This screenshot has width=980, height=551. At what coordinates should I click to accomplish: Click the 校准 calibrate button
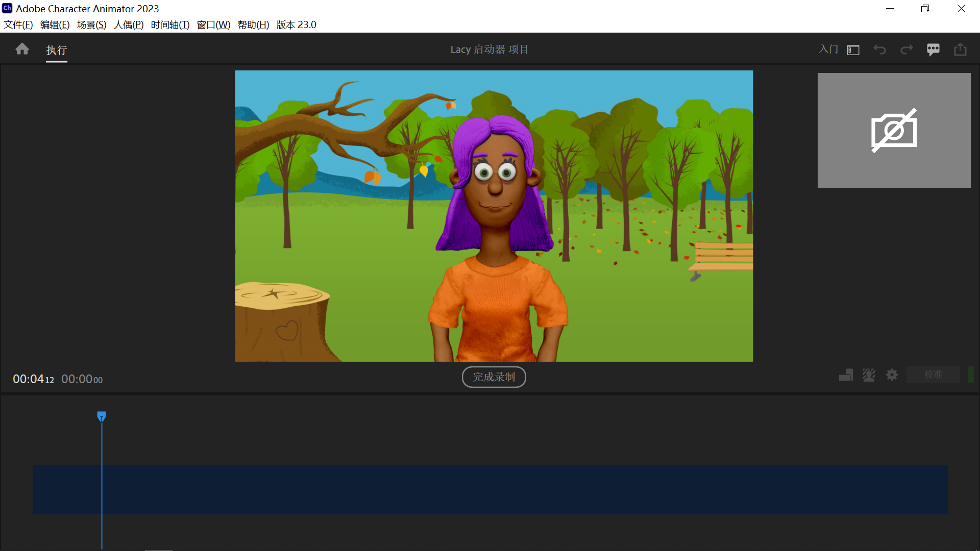933,374
